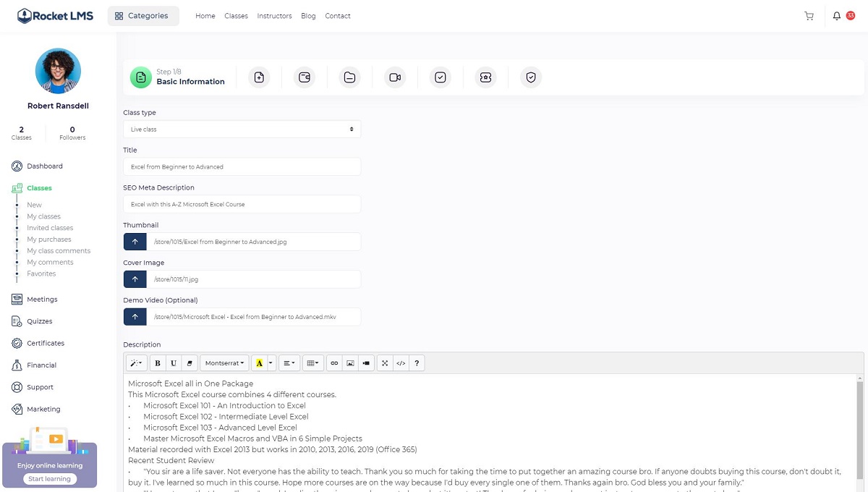Open the Class type dropdown

[x=242, y=130]
